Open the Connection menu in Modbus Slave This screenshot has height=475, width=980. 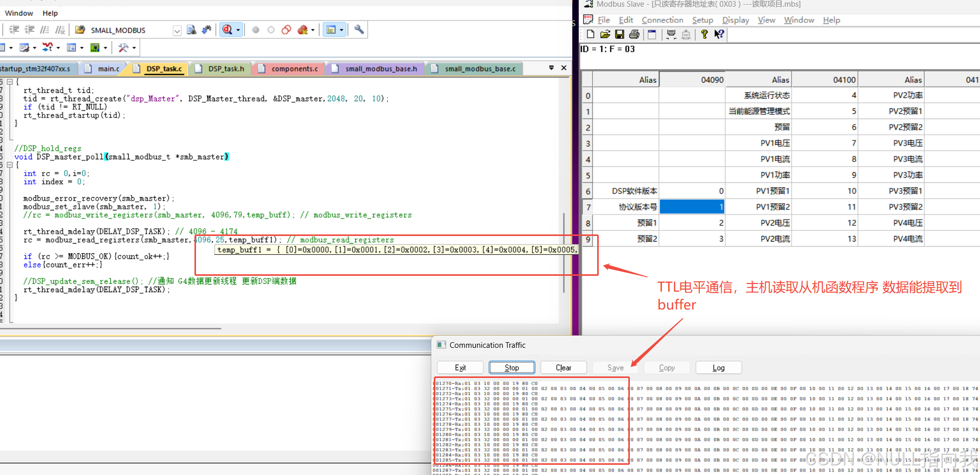coord(662,20)
